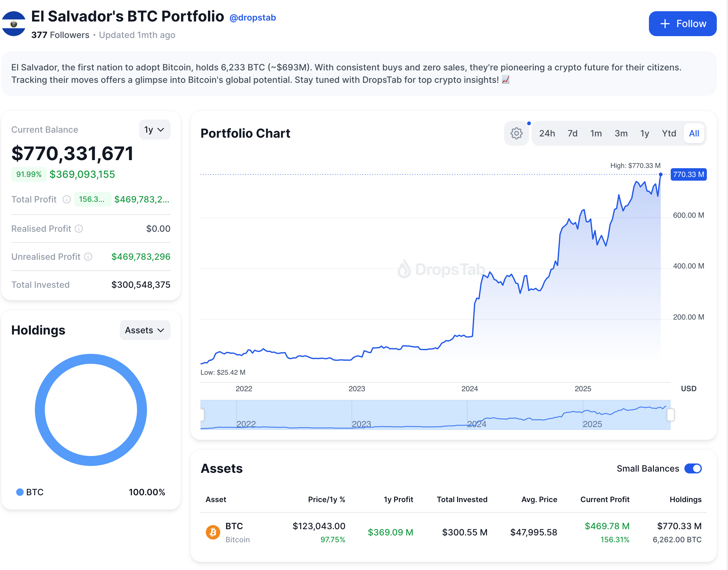Switch chart to the 3m range
This screenshot has height=570, width=728.
621,134
